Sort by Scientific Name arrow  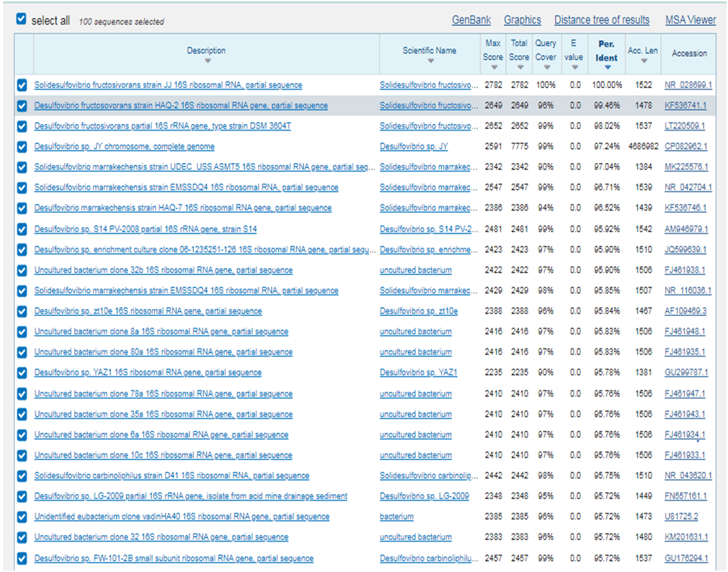(x=430, y=61)
